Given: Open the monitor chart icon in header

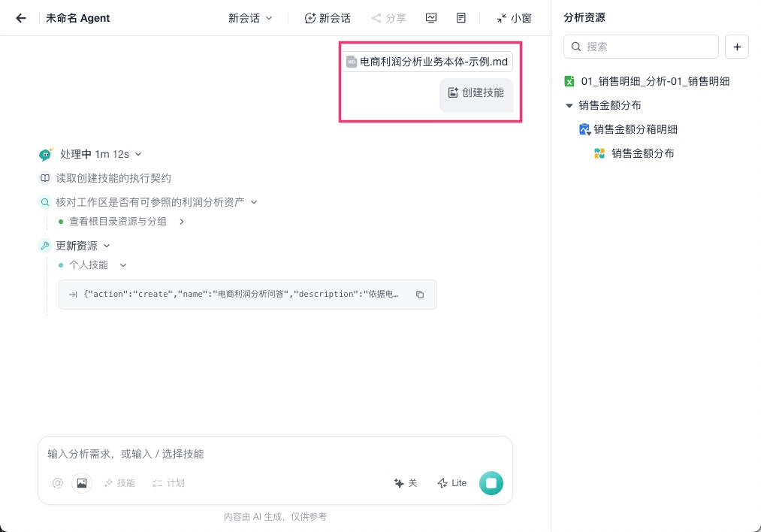Looking at the screenshot, I should [x=431, y=19].
